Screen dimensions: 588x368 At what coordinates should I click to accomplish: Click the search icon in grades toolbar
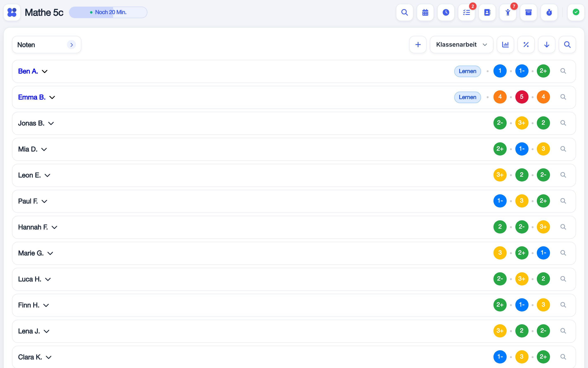click(567, 45)
